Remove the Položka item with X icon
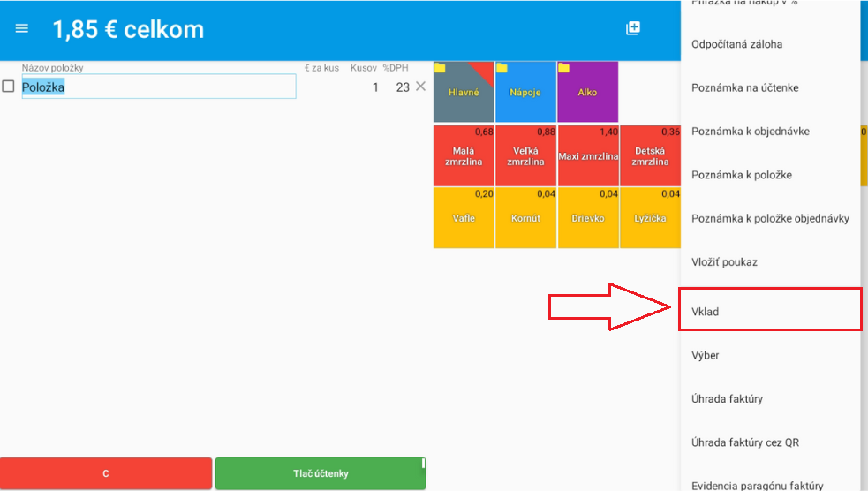Viewport: 868px width, 491px height. (420, 87)
